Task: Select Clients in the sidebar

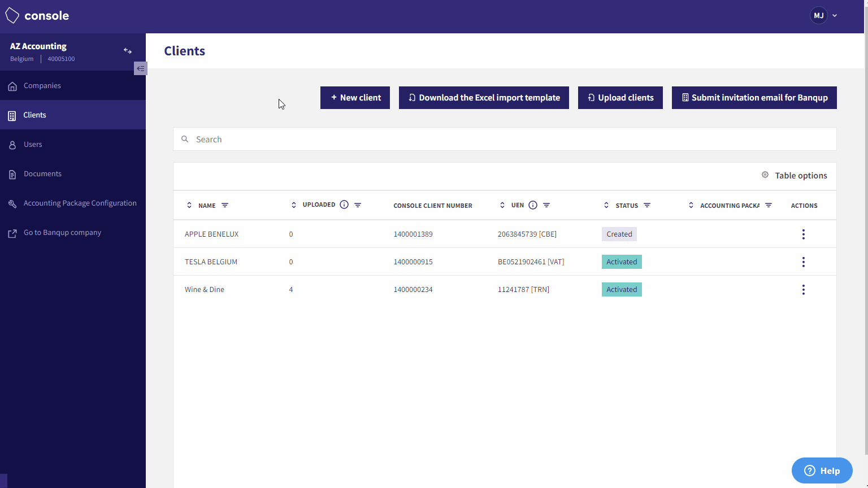Action: 73,115
